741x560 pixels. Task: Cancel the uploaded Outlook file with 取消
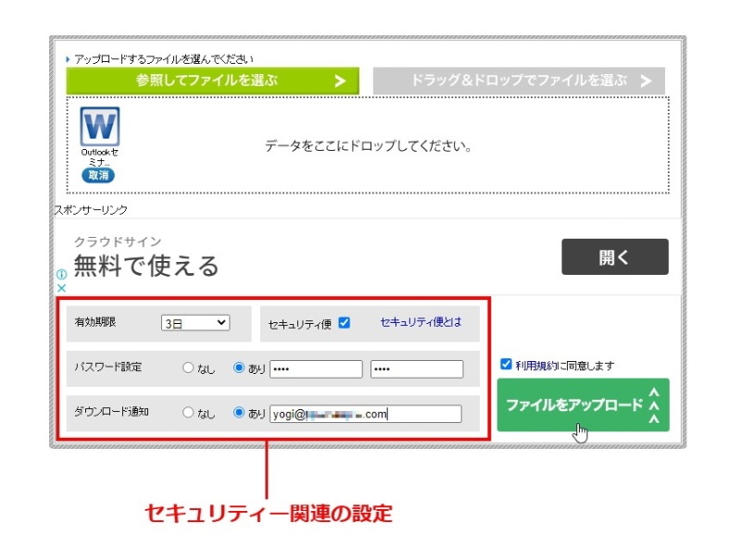pos(98,175)
